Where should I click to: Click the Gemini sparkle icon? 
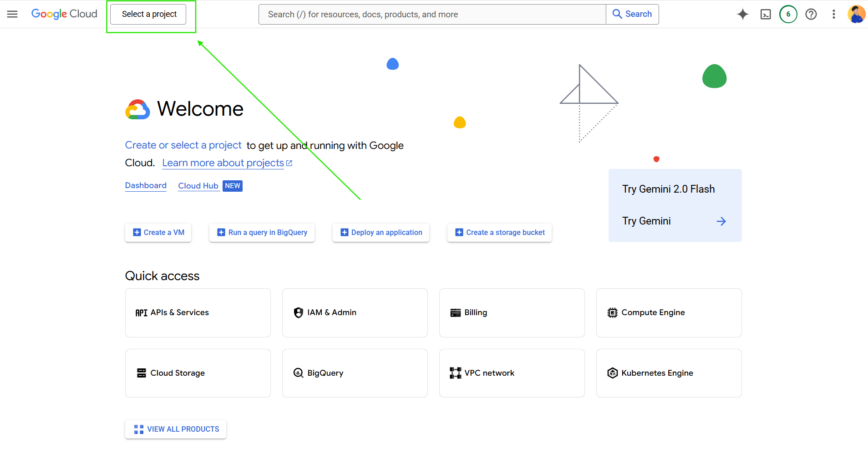click(742, 14)
